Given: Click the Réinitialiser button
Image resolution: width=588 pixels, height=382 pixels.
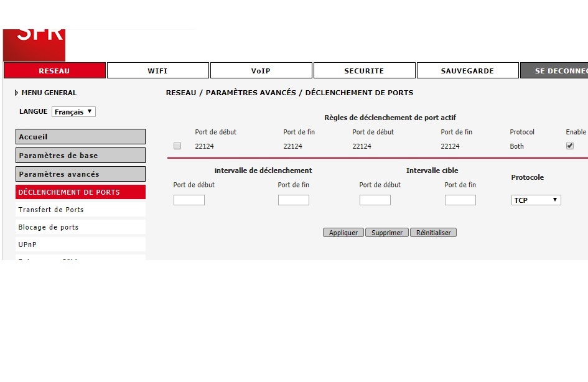Looking at the screenshot, I should click(x=433, y=233).
